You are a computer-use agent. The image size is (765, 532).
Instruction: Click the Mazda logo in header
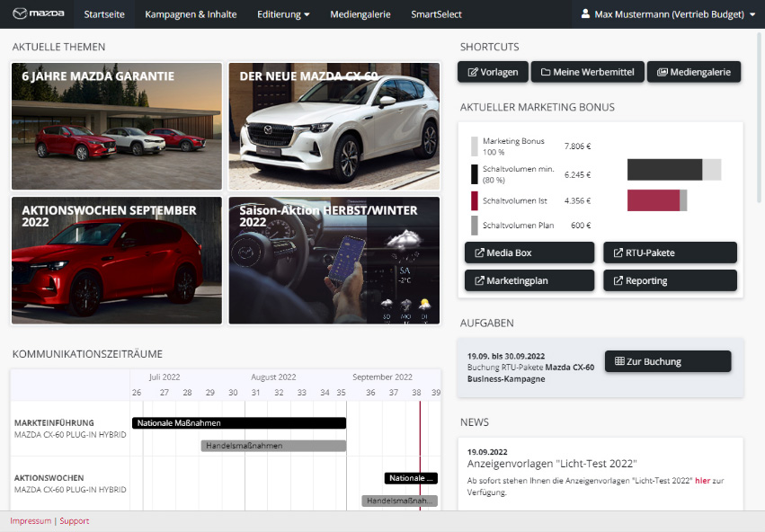coord(36,14)
